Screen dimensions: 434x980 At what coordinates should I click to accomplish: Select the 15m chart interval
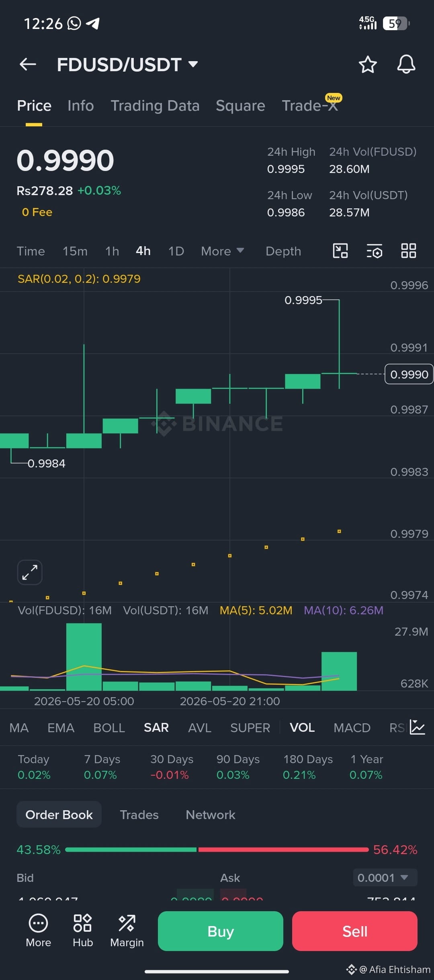75,251
